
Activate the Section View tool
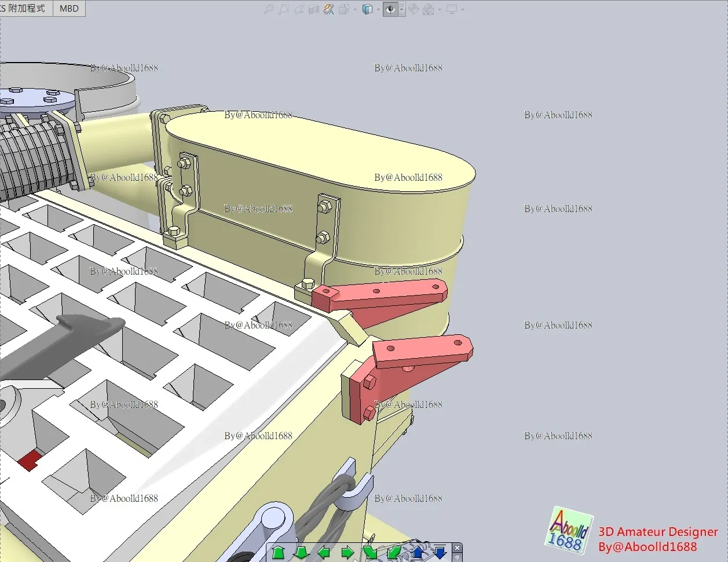[314, 9]
